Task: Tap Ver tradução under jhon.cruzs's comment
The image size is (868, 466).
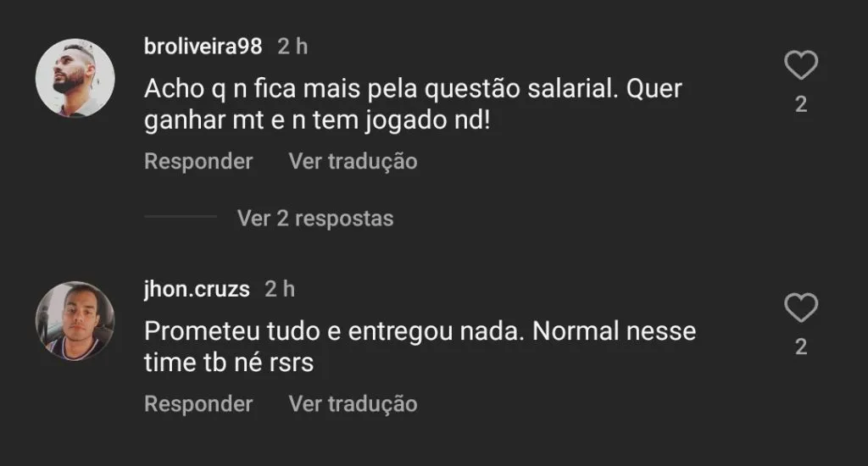Action: pyautogui.click(x=353, y=404)
